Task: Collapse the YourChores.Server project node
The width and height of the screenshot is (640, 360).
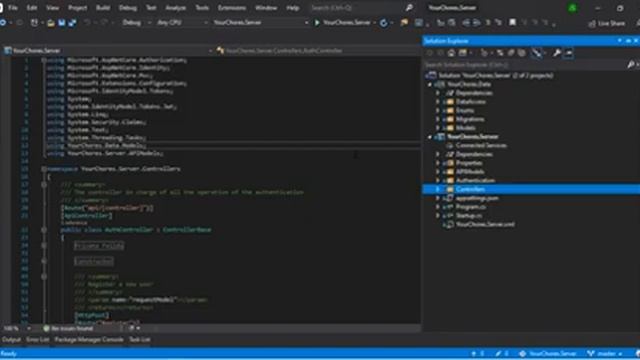Action: click(430, 137)
